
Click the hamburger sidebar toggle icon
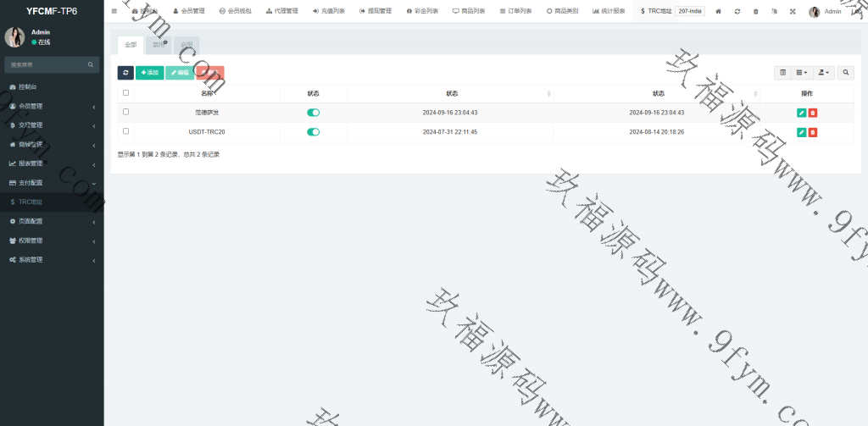pos(114,11)
